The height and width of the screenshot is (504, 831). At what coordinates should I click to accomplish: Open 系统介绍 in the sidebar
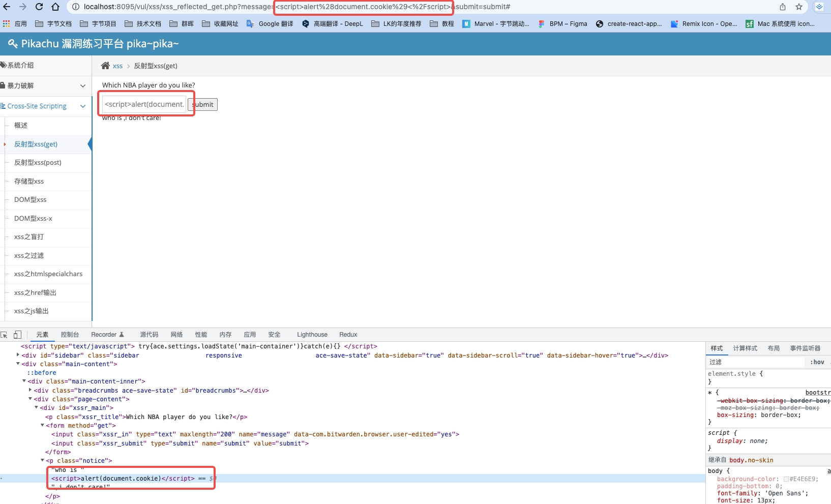coord(46,65)
